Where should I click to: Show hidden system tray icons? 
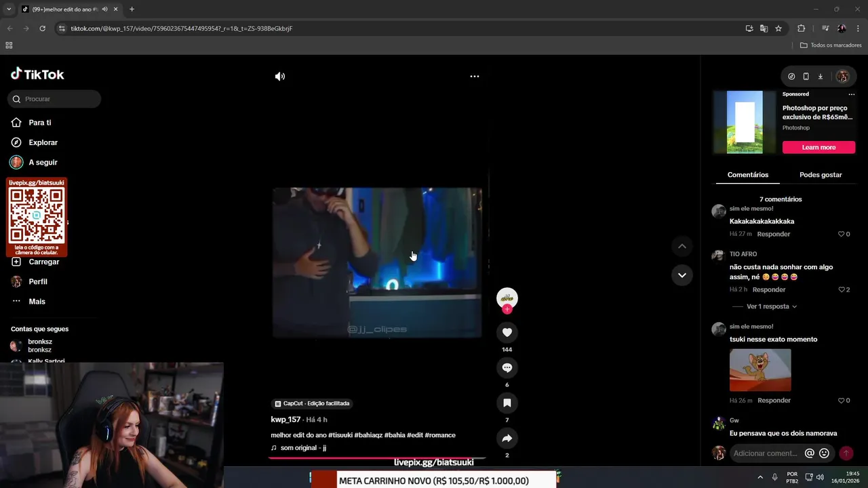(x=760, y=477)
